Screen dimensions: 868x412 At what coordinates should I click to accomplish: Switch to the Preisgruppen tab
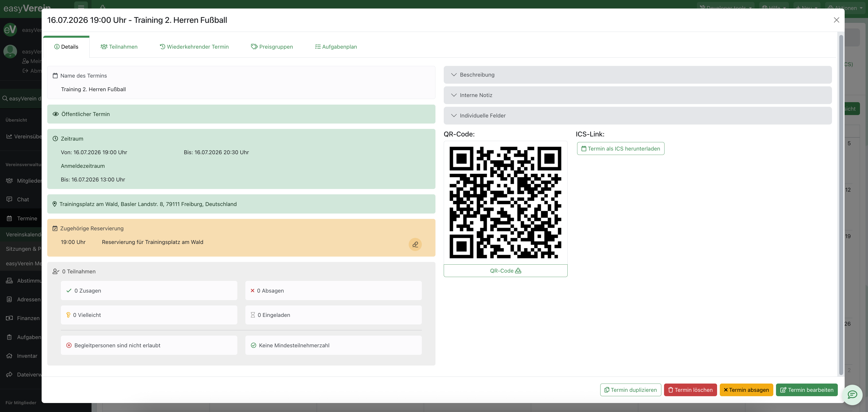[272, 47]
